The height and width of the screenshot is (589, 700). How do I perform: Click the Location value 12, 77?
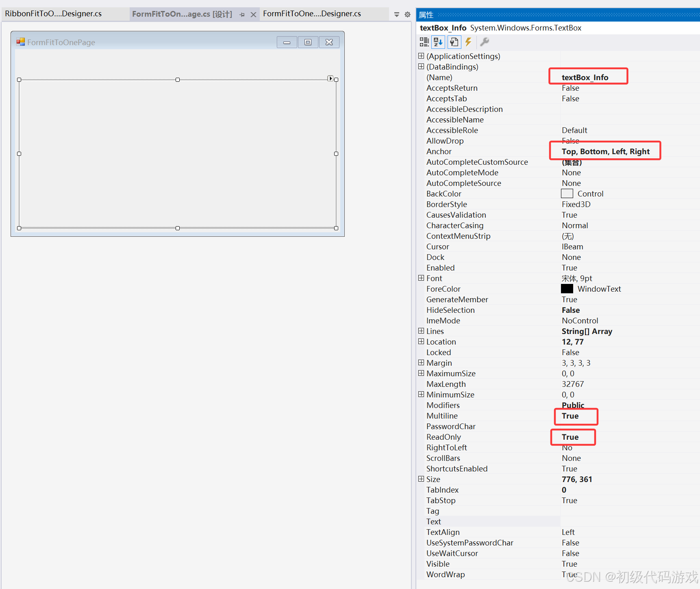pos(572,342)
